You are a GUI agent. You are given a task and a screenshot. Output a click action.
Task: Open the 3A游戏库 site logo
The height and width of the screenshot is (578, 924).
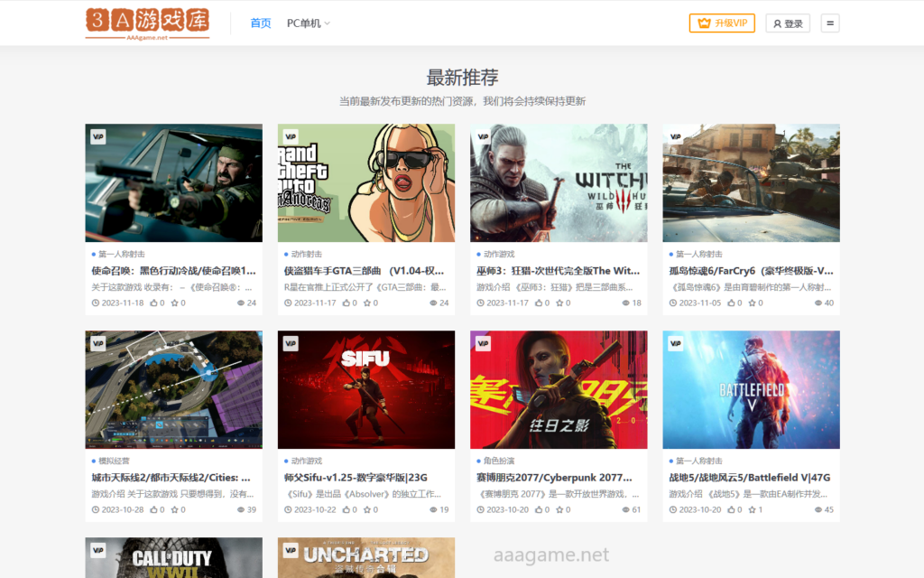click(x=147, y=23)
